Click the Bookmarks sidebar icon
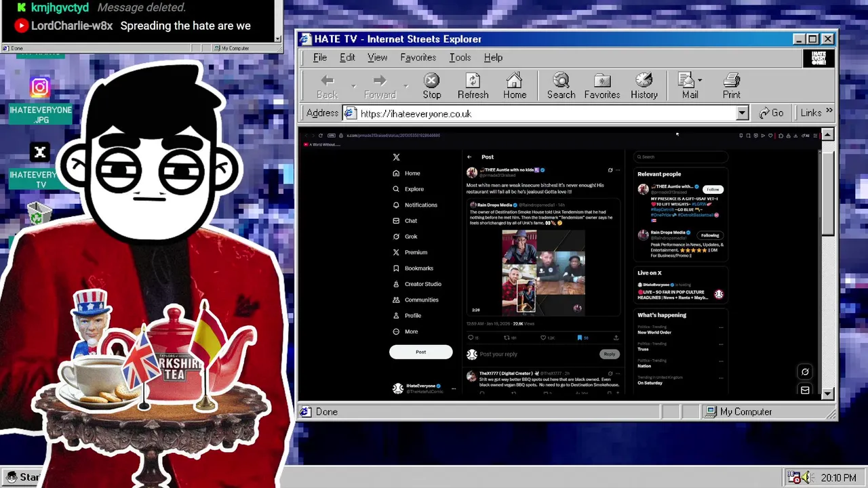 point(396,268)
